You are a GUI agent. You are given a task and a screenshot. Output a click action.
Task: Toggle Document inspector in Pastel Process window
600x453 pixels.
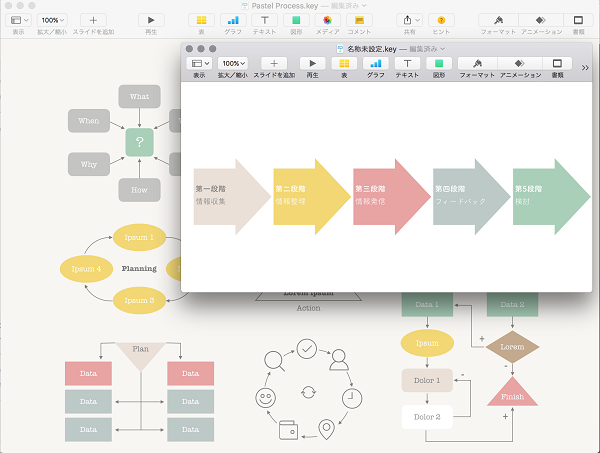578,20
